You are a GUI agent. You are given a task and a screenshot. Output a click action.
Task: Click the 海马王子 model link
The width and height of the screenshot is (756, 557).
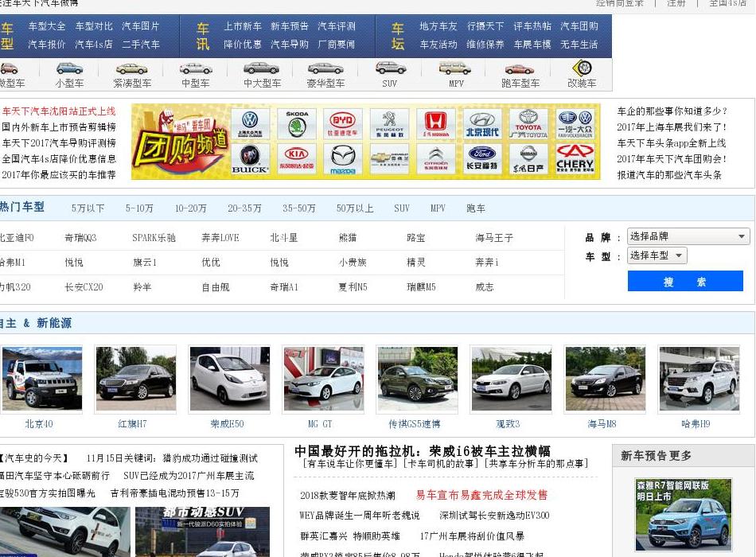(x=494, y=238)
